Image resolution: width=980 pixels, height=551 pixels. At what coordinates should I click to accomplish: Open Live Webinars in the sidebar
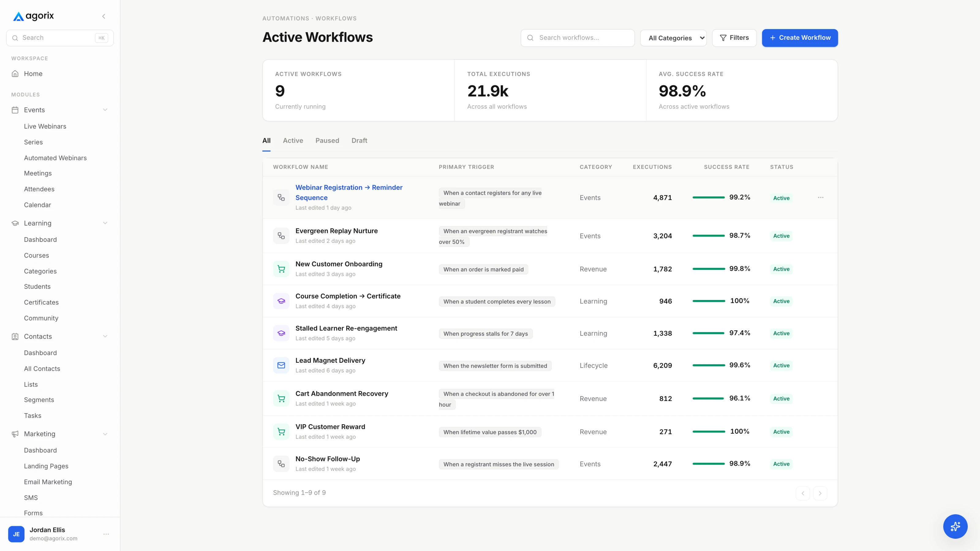[x=45, y=126]
